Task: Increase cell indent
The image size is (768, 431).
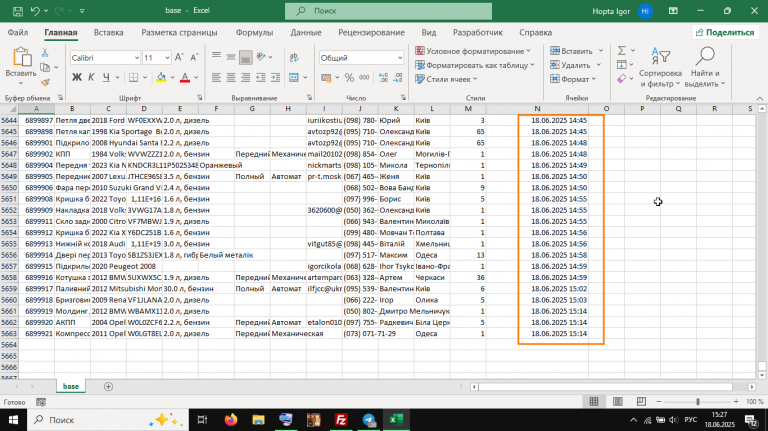Action: point(275,77)
